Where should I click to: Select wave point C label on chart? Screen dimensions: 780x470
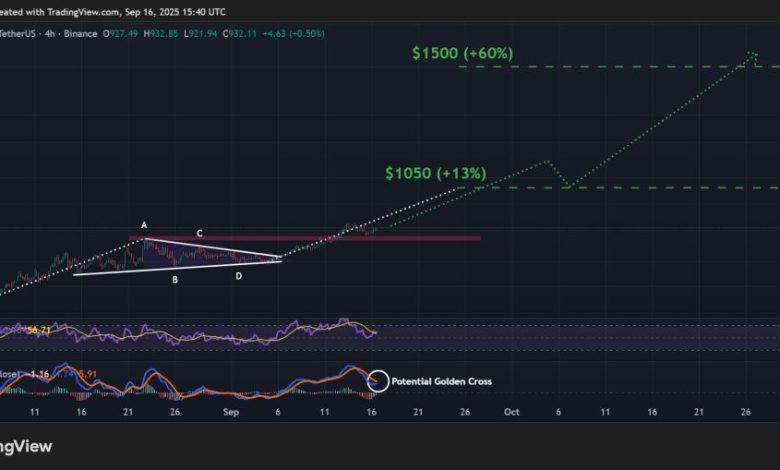point(200,234)
